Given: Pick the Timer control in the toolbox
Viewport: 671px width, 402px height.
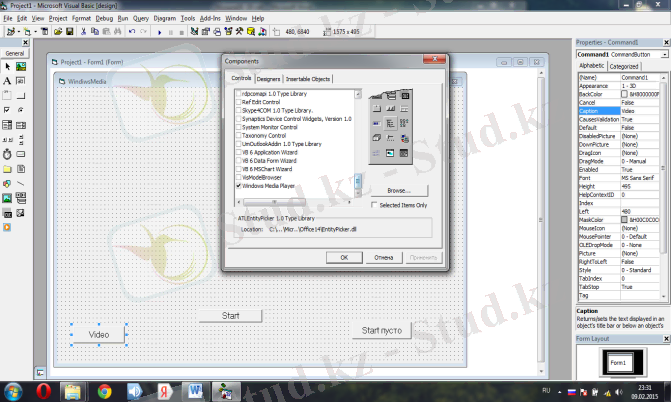Looking at the screenshot, I should point(8,155).
